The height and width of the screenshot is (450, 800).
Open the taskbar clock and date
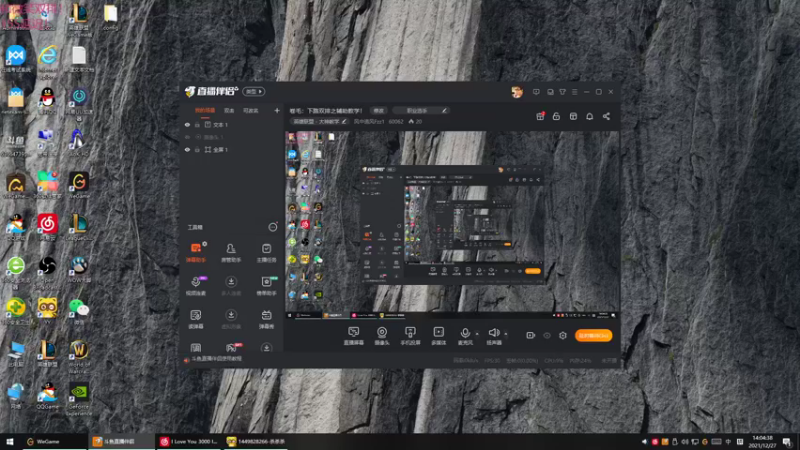tap(762, 442)
